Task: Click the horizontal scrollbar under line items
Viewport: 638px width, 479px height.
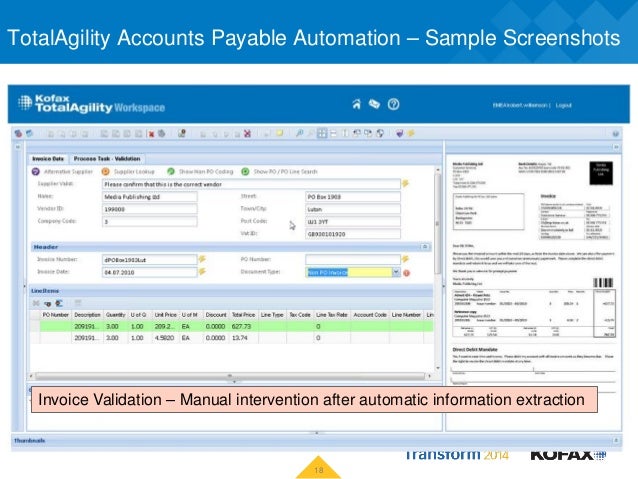Action: [230, 376]
